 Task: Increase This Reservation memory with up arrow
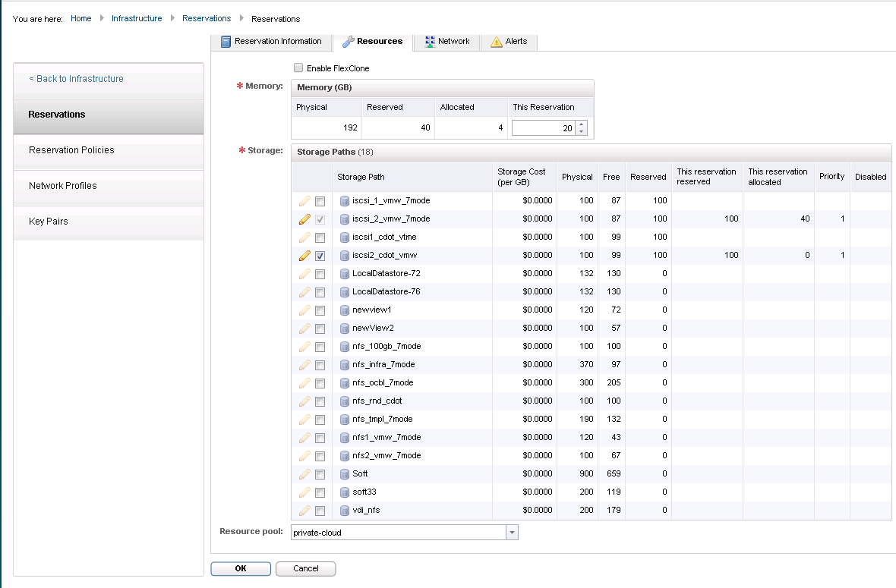point(582,124)
